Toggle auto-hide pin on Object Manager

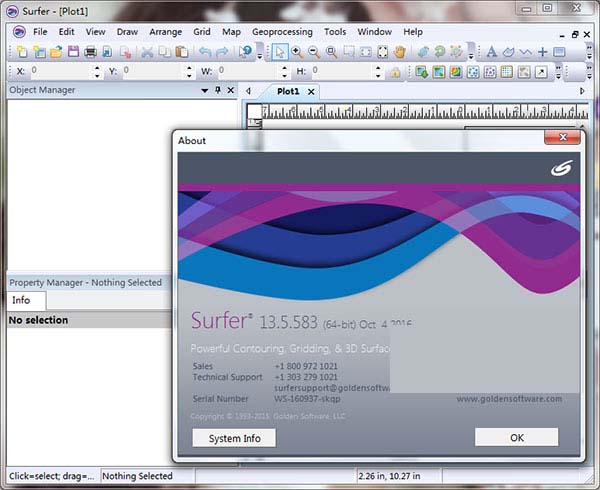218,90
